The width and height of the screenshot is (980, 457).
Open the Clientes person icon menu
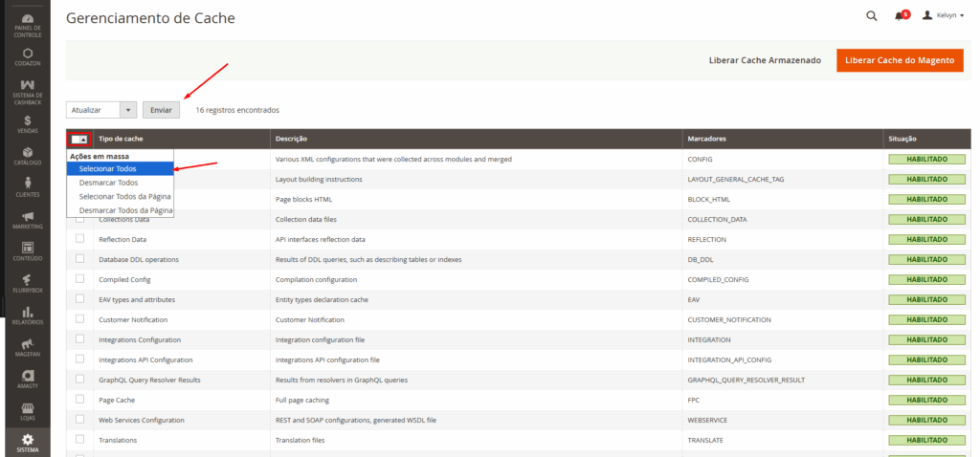(28, 186)
